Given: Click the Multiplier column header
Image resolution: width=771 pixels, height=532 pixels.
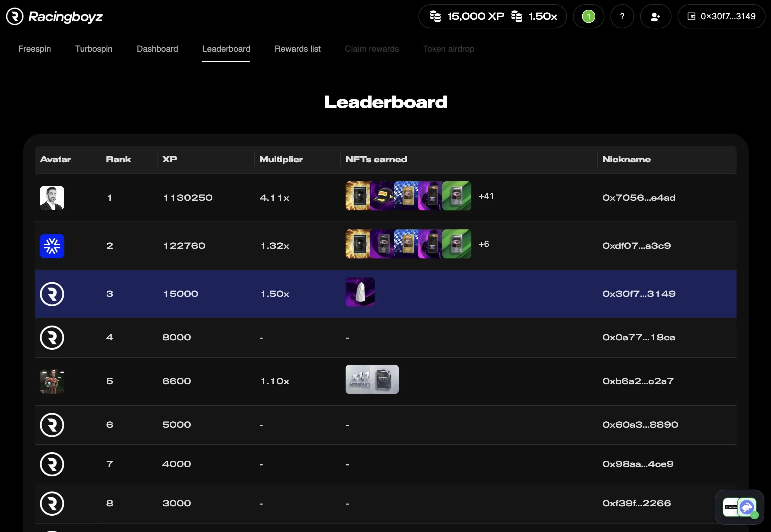Looking at the screenshot, I should coord(281,159).
